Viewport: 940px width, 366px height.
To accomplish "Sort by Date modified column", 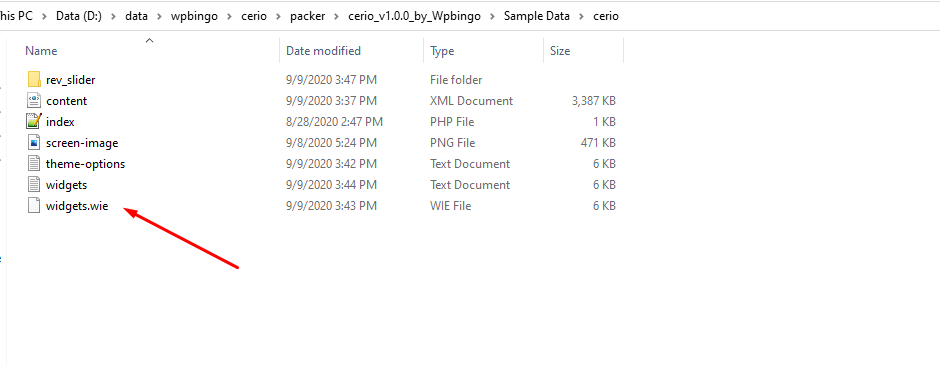I will 323,51.
